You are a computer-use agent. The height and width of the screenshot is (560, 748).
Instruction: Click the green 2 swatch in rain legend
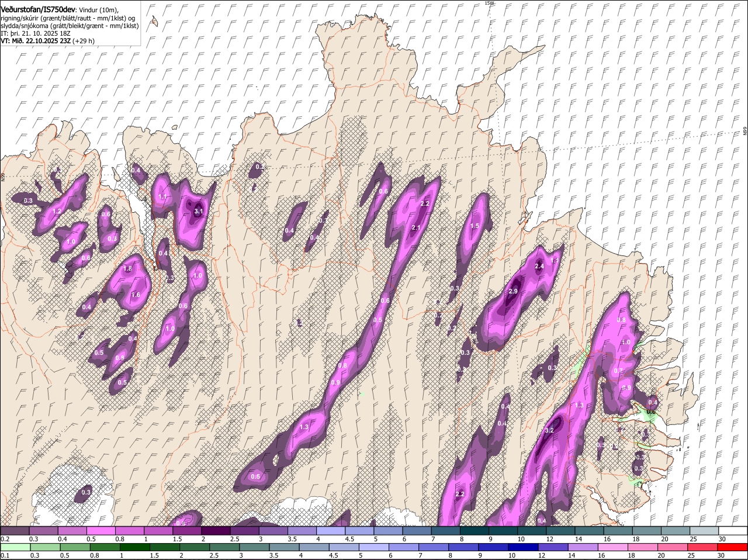(196, 547)
